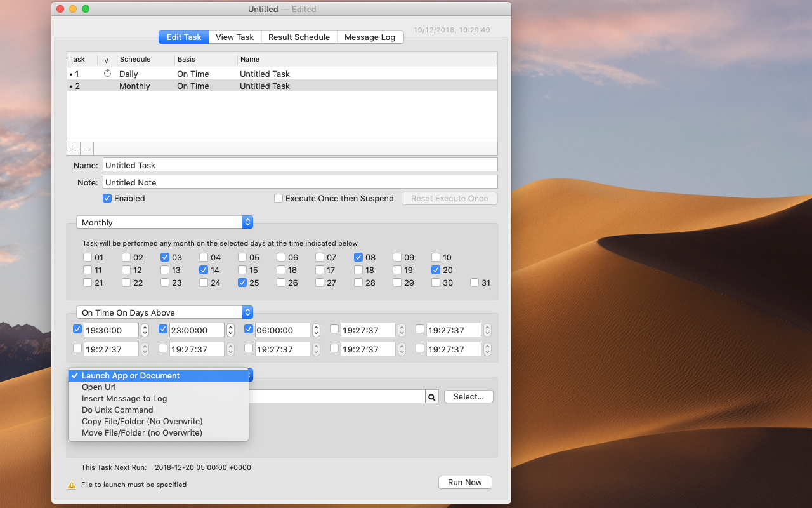Open the Message Log tab
This screenshot has height=508, width=812.
[x=370, y=37]
